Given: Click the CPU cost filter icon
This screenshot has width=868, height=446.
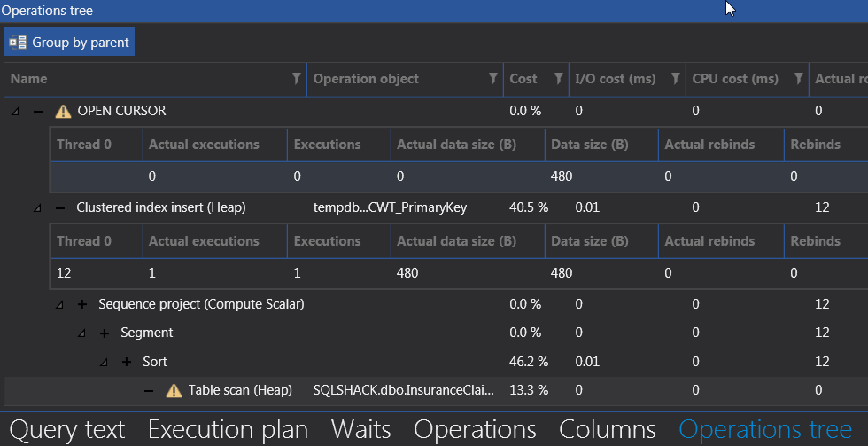Looking at the screenshot, I should [x=798, y=79].
